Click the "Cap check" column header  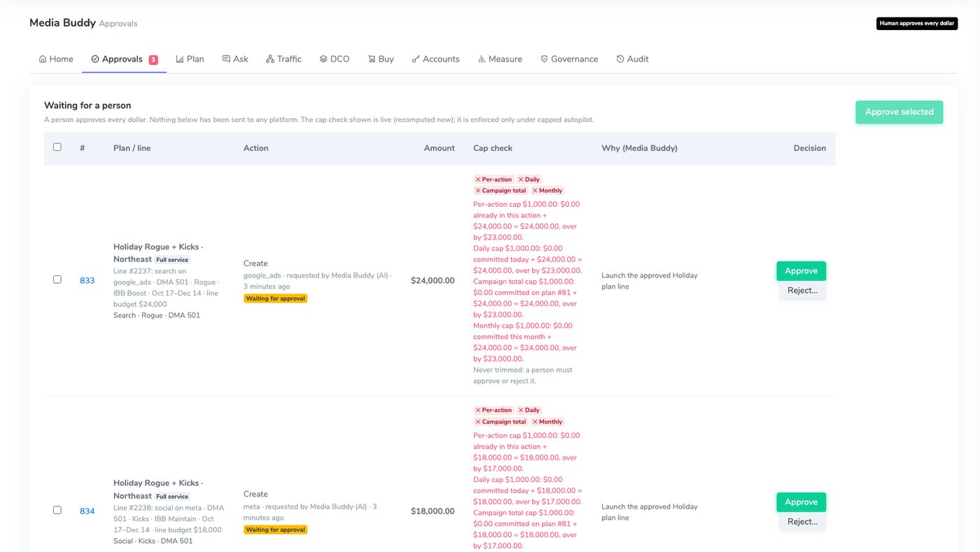(x=493, y=149)
